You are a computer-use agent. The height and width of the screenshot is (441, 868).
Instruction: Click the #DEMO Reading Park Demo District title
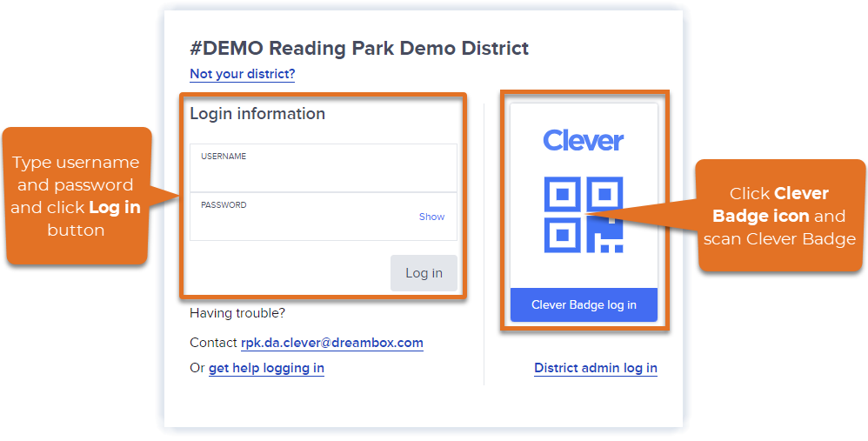(x=359, y=48)
